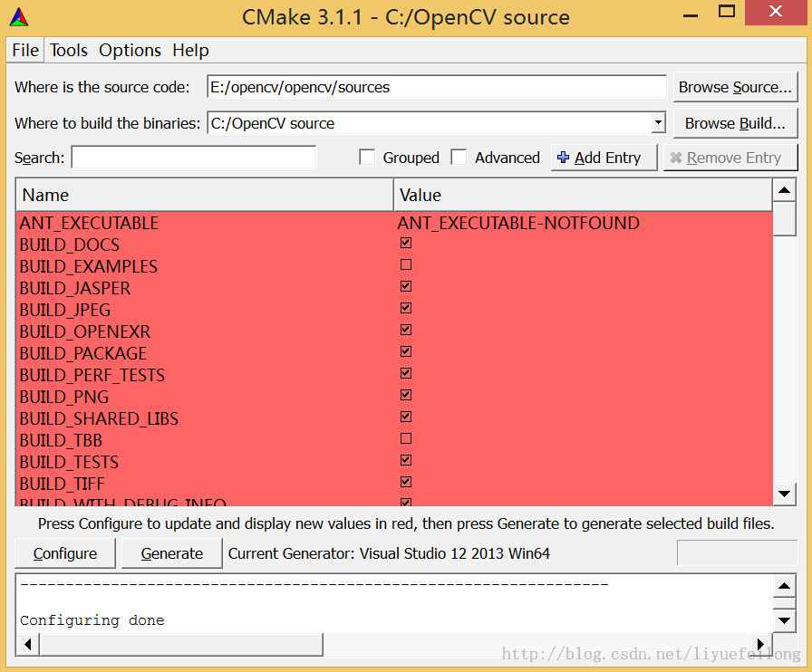Select the BUILD_TESTS entry name

tap(70, 462)
